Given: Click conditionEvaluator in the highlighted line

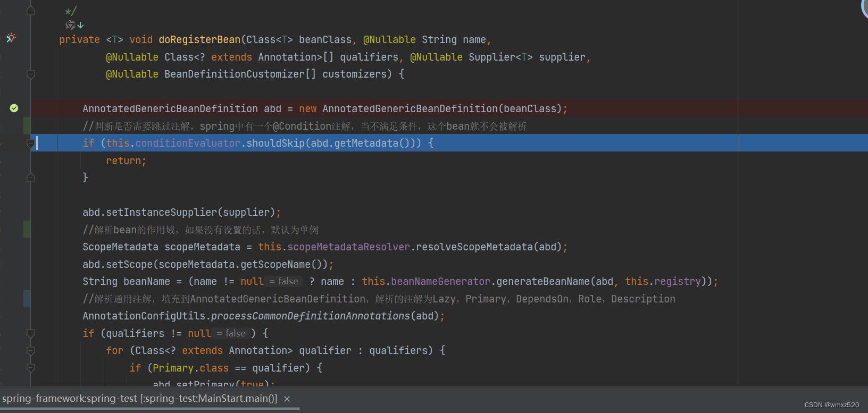Looking at the screenshot, I should point(188,144).
